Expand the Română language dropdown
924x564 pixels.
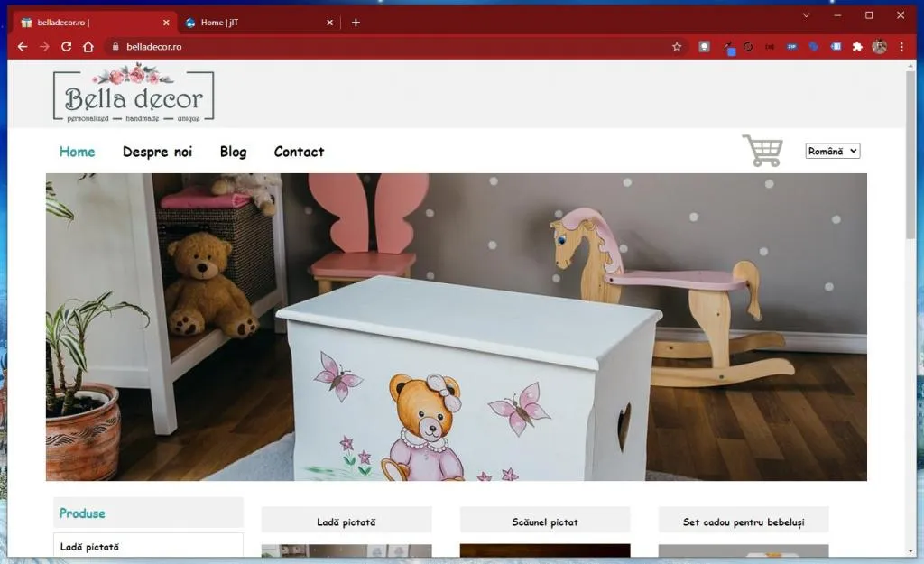click(832, 152)
